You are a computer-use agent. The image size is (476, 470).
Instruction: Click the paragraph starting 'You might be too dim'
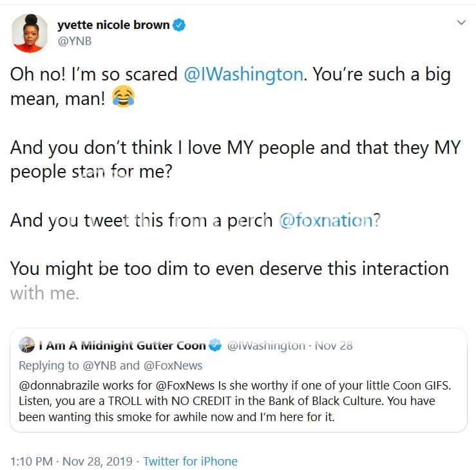[x=229, y=268]
